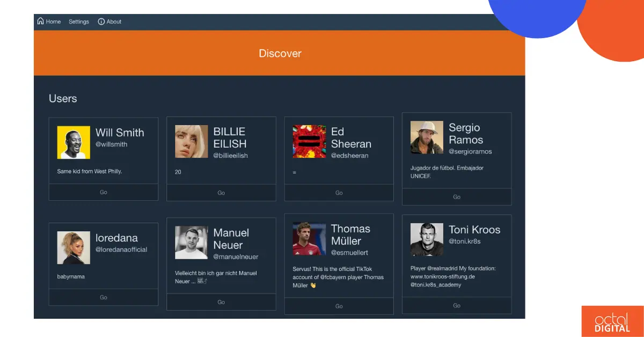Go to Home in navigation bar
The height and width of the screenshot is (337, 644).
click(x=53, y=21)
